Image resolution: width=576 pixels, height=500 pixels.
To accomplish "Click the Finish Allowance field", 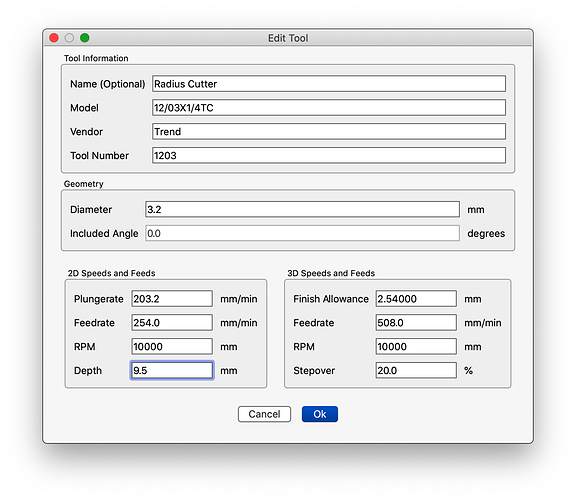I will (x=416, y=299).
